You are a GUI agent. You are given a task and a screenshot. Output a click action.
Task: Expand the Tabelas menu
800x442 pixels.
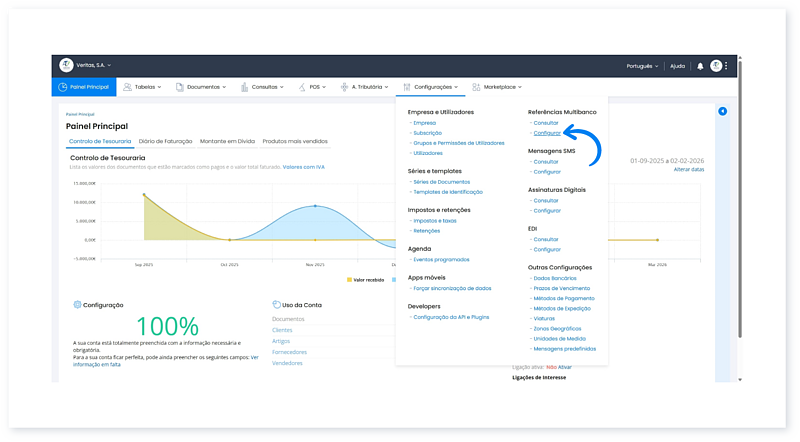[143, 87]
